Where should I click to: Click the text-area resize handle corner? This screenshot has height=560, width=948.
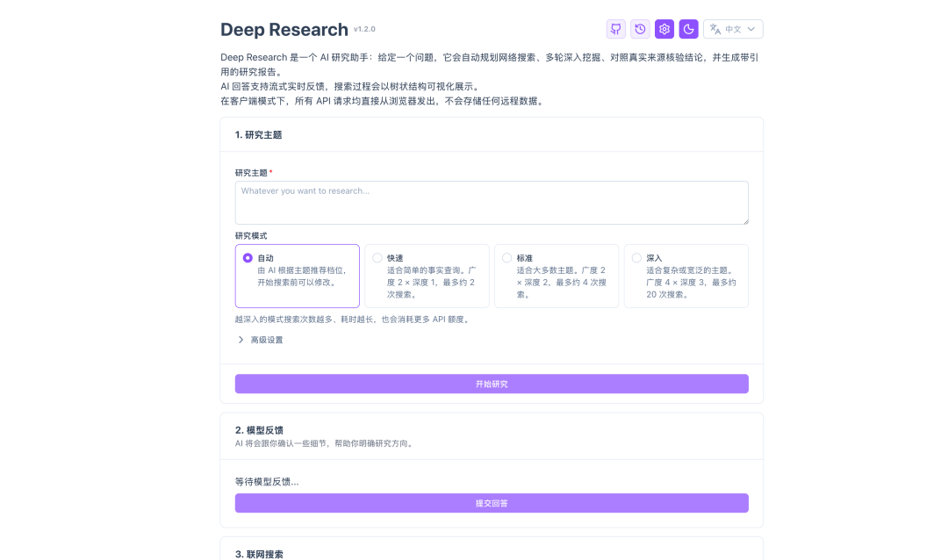pyautogui.click(x=745, y=220)
